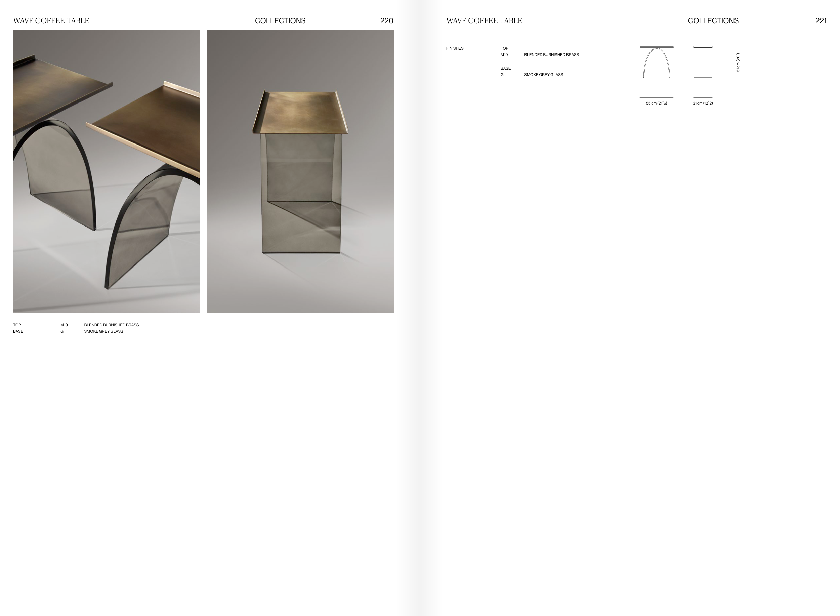Click the front-view arch technical drawing
The height and width of the screenshot is (616, 840).
click(x=656, y=62)
